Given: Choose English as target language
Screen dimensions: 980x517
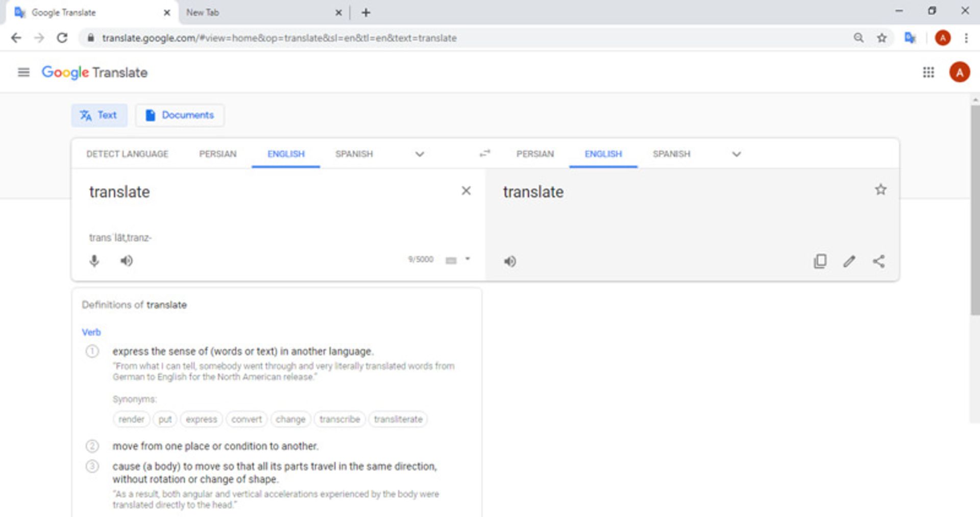Looking at the screenshot, I should [x=603, y=154].
